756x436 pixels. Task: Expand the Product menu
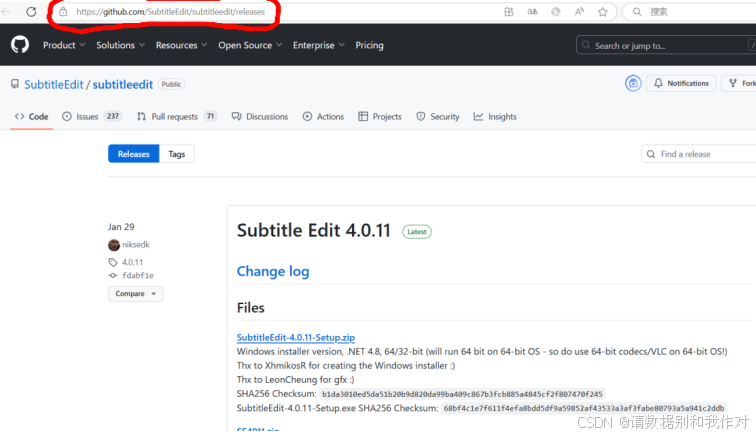[64, 45]
